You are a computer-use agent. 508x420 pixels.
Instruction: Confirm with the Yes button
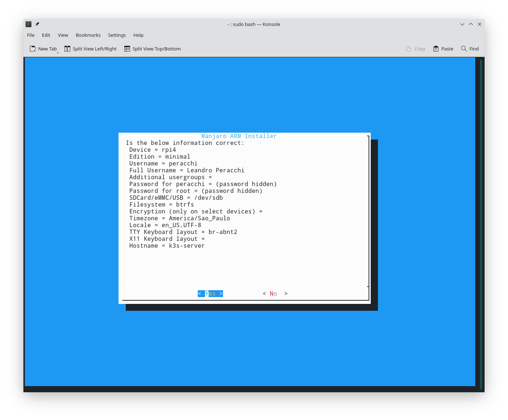(210, 293)
